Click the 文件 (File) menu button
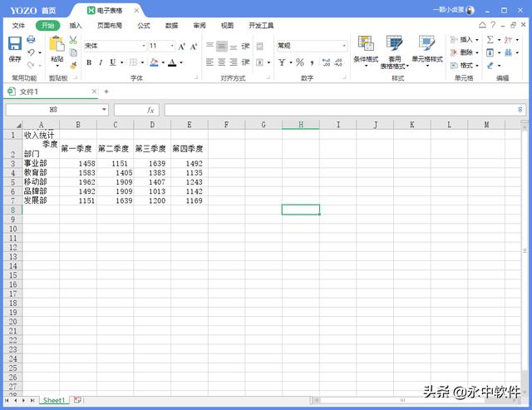Screen dimensions: 532x410 [x=18, y=26]
